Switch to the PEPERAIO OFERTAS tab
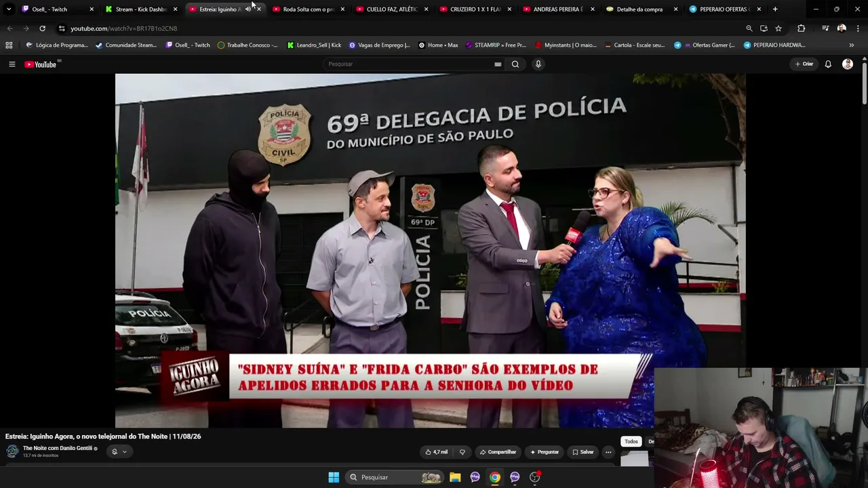This screenshot has height=488, width=868. tap(726, 9)
